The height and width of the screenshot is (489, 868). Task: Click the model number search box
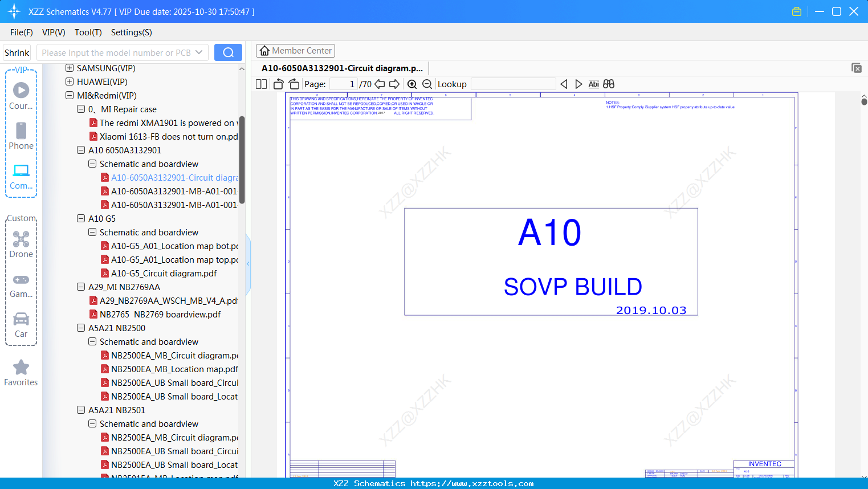tap(122, 52)
